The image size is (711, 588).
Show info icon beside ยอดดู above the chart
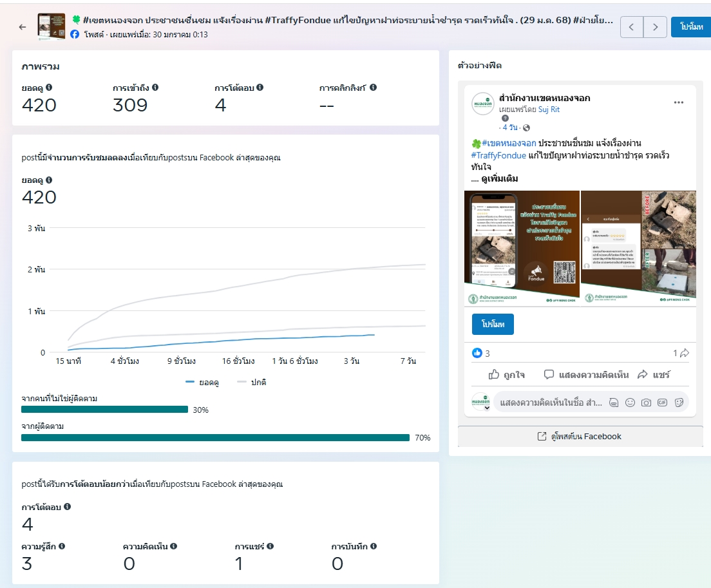click(x=49, y=180)
